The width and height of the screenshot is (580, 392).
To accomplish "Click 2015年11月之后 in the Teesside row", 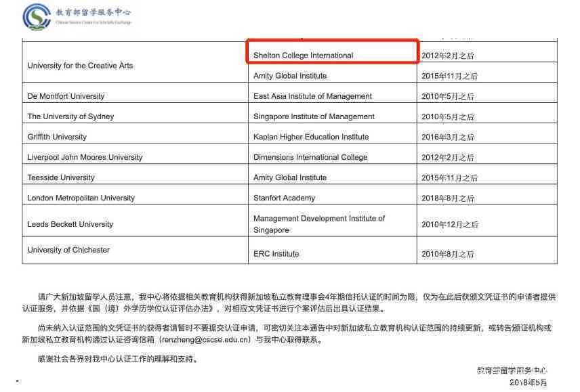I will tap(449, 177).
